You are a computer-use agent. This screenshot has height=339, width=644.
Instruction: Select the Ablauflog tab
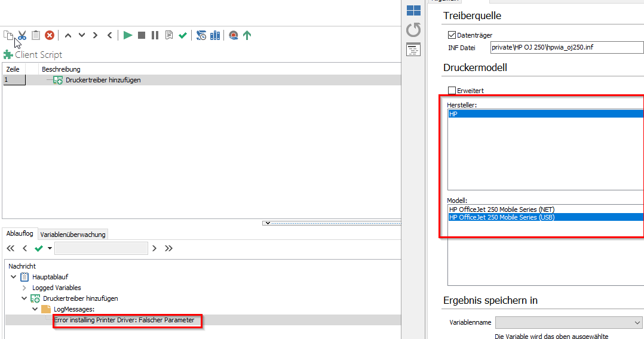[20, 233]
